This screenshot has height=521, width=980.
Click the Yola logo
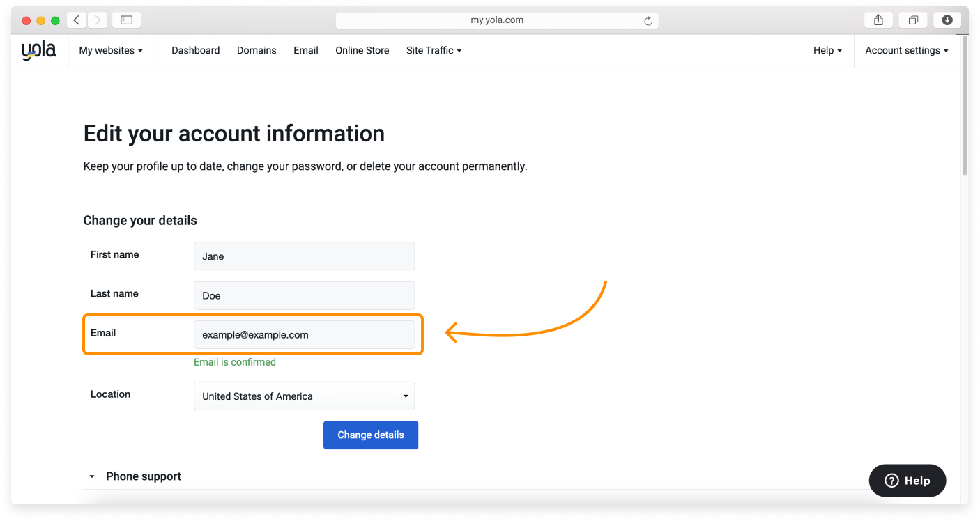point(38,49)
